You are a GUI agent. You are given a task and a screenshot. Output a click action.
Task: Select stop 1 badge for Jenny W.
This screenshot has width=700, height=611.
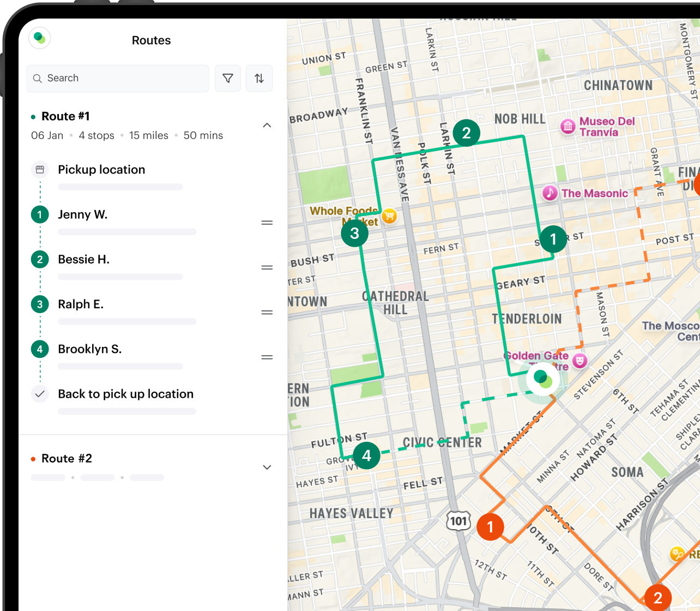[x=40, y=214]
